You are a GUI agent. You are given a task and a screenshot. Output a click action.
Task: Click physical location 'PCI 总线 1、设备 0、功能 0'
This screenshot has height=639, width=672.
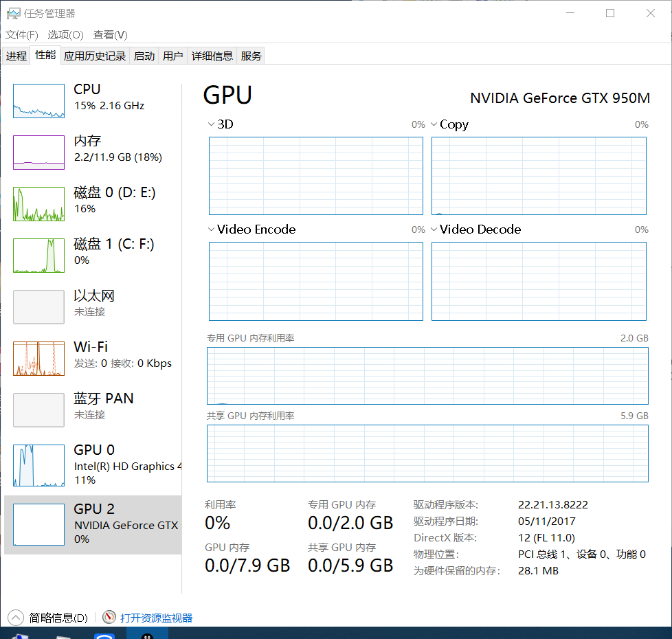tap(582, 554)
